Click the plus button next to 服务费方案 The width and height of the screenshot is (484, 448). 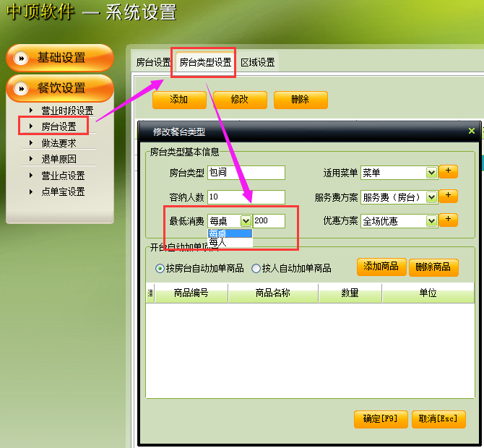pos(448,196)
